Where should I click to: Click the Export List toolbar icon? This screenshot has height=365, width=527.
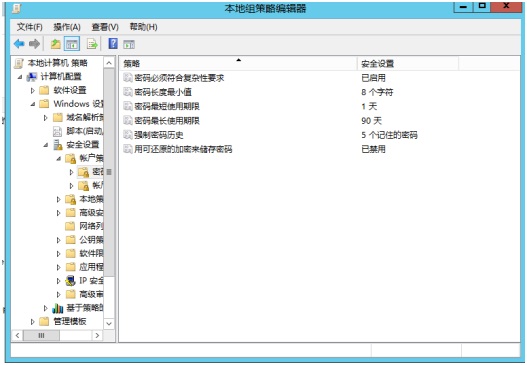pyautogui.click(x=92, y=44)
